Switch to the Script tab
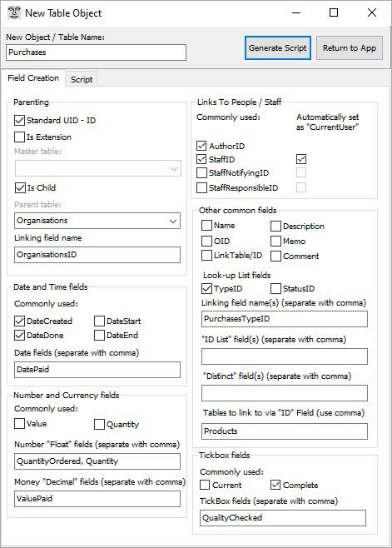 coord(82,79)
